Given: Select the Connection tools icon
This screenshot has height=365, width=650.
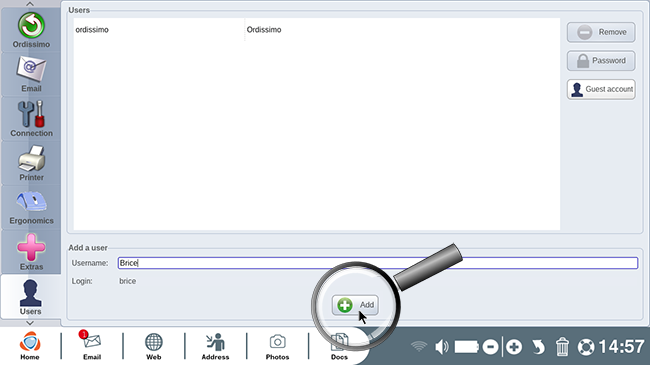Looking at the screenshot, I should tap(31, 119).
